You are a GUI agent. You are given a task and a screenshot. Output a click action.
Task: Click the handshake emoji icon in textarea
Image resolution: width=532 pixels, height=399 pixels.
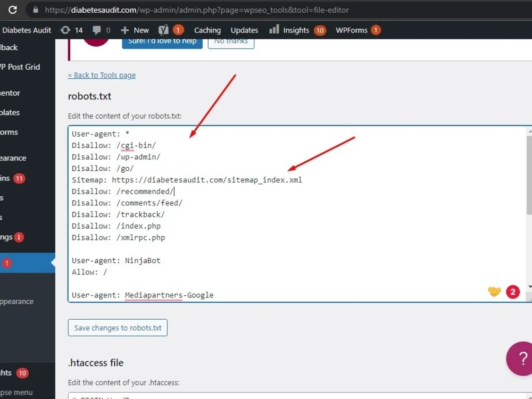pos(494,292)
